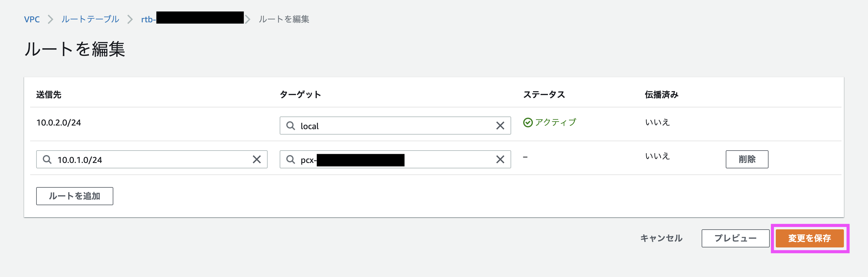Screen dimensions: 868x277
Task: Clear the 10.0.1.0/24 destination with the X icon
Action: coord(257,159)
